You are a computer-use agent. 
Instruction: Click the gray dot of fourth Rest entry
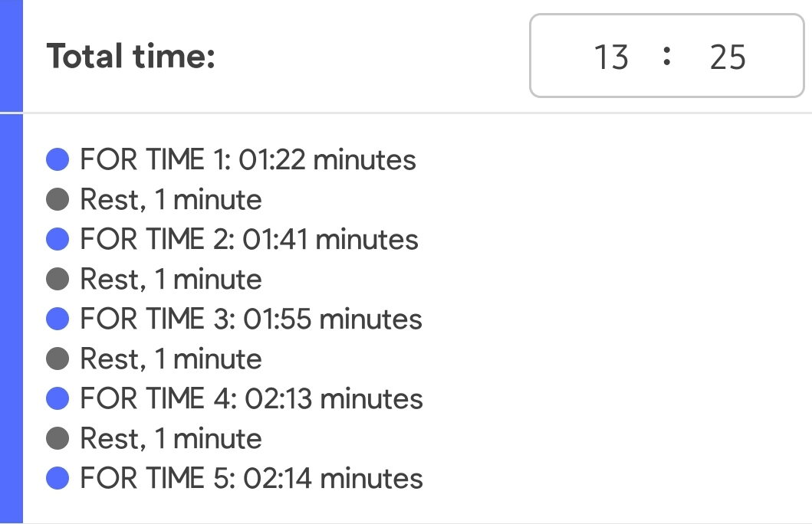(58, 438)
